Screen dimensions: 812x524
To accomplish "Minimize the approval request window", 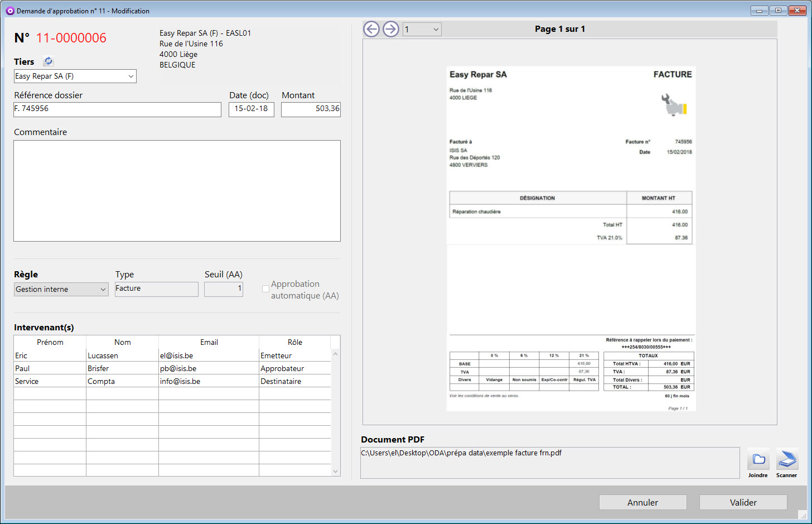I will click(759, 11).
